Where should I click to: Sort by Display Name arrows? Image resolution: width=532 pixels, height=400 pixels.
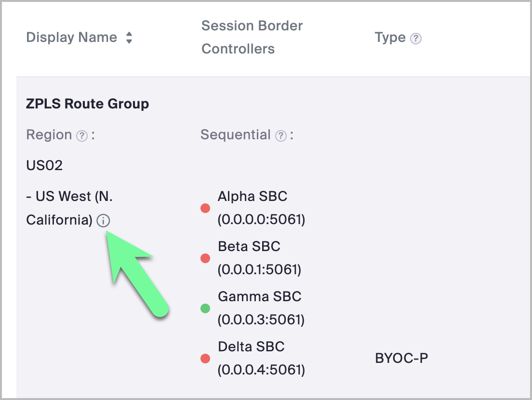129,38
